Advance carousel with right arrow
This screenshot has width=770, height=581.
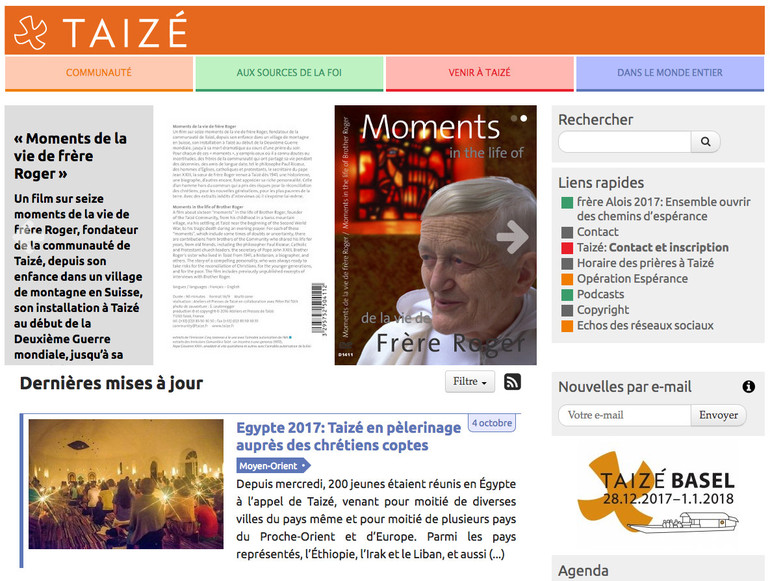pos(512,237)
